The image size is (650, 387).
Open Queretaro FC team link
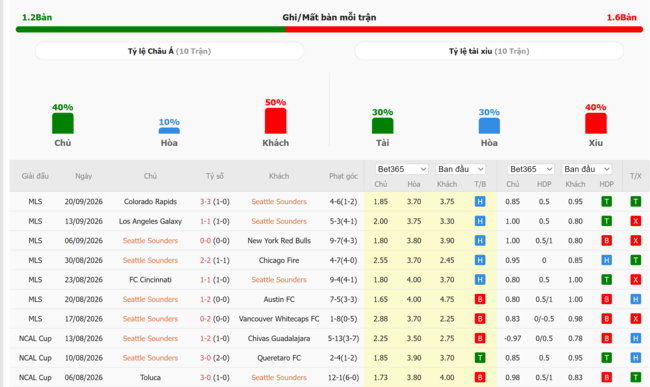[x=279, y=358]
